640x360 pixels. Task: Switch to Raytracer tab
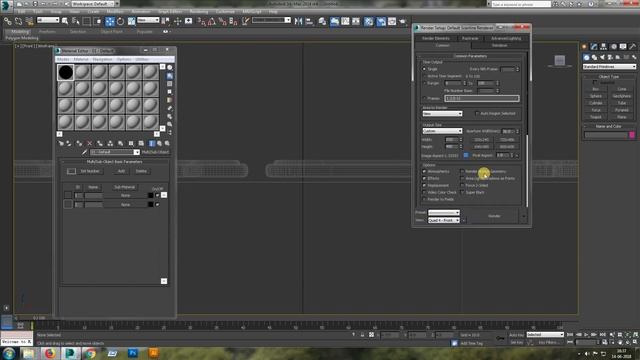pyautogui.click(x=470, y=38)
